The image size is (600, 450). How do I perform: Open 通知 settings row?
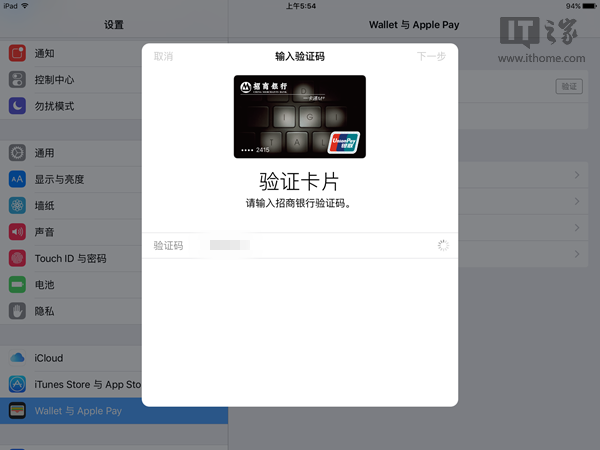click(x=71, y=53)
